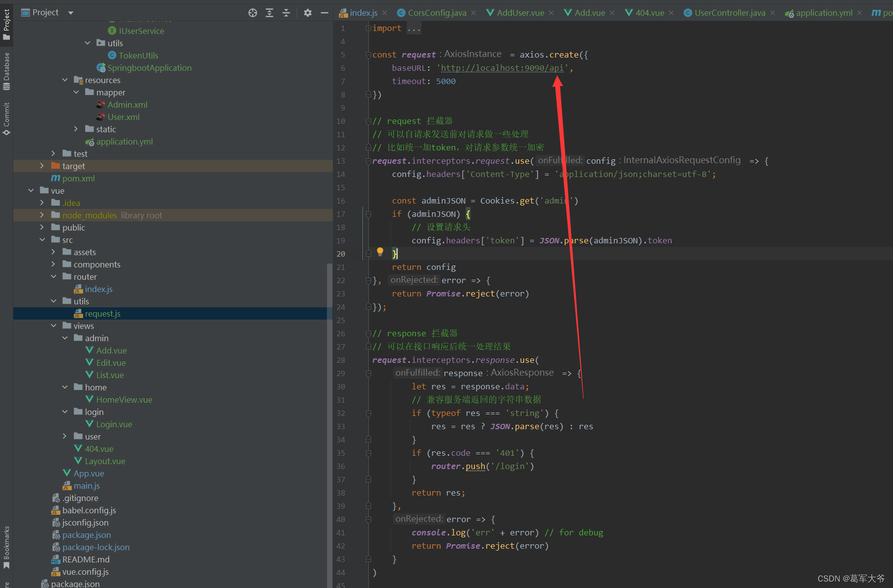
Task: Open User.xml mapper file
Action: click(x=123, y=117)
